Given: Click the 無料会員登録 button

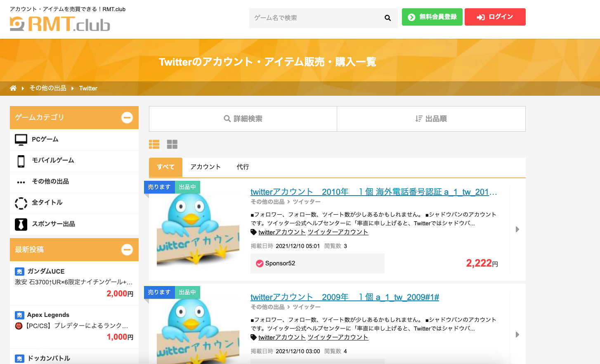Looking at the screenshot, I should coord(432,17).
